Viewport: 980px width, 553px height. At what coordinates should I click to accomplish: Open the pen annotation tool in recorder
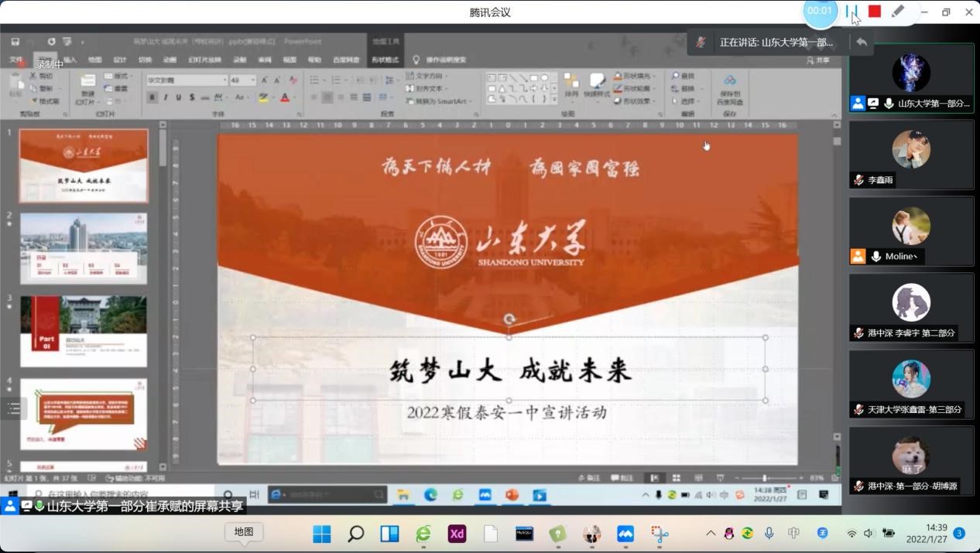897,12
